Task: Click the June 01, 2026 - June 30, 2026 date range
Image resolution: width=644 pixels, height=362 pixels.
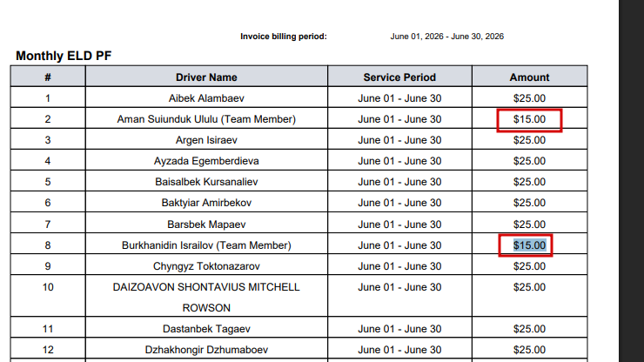Action: point(446,37)
